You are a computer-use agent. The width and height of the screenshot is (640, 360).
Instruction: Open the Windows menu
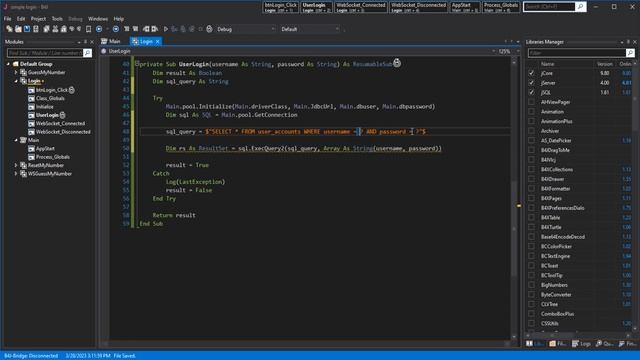tap(98, 19)
